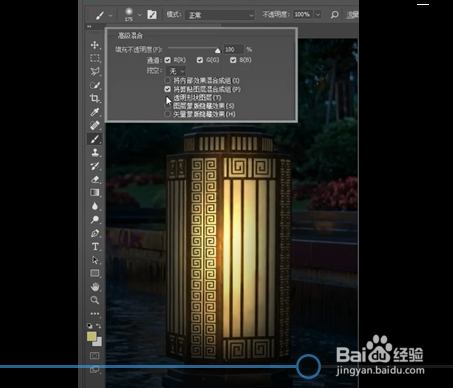
Task: Select the Healing Brush tool
Action: 95,125
